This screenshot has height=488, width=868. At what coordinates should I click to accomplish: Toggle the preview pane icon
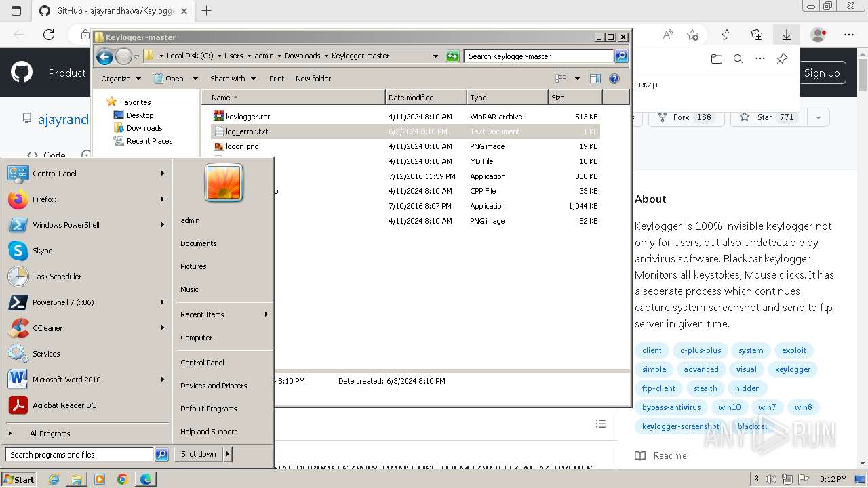(595, 79)
